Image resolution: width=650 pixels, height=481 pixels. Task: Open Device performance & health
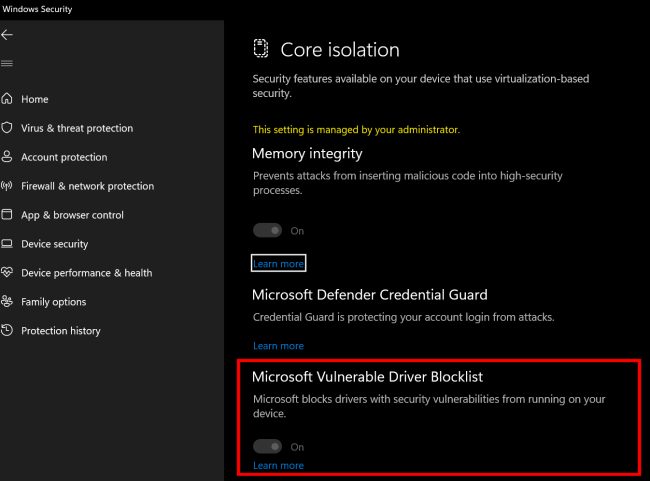pyautogui.click(x=87, y=273)
